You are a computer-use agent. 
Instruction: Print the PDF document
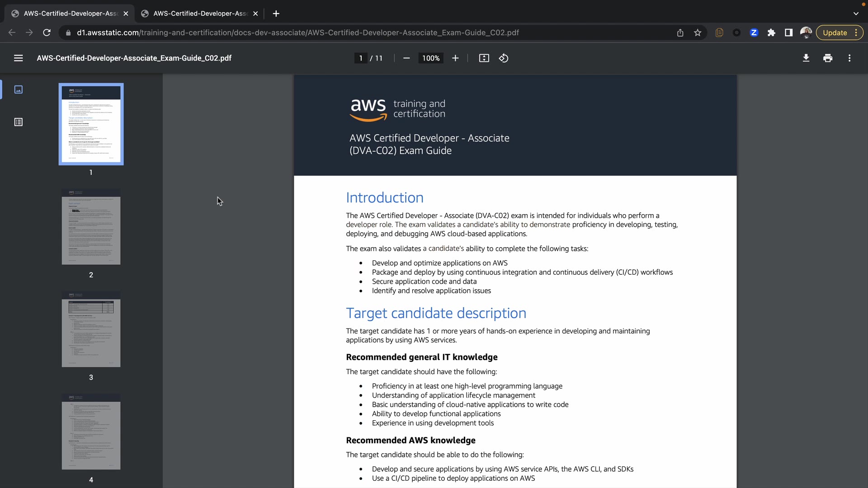[828, 58]
